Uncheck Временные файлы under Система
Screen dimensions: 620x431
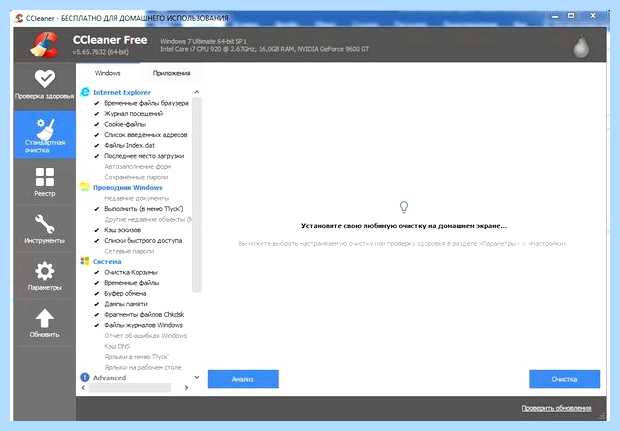coord(96,283)
